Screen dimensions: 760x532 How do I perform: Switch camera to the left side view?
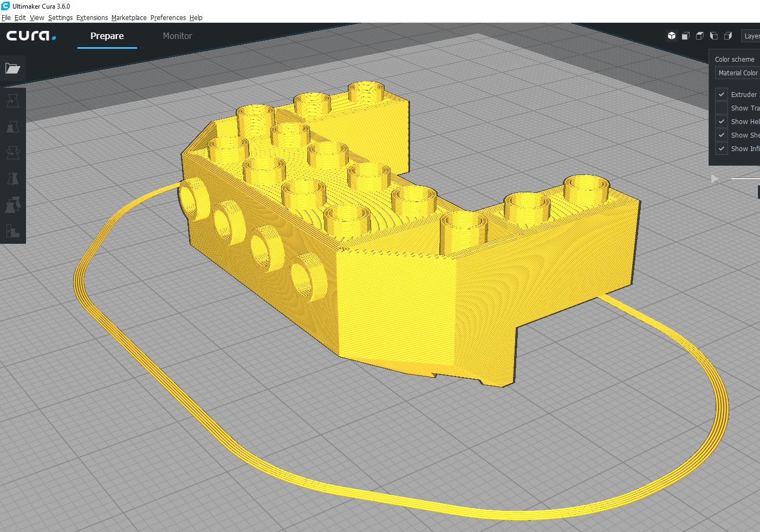click(714, 36)
